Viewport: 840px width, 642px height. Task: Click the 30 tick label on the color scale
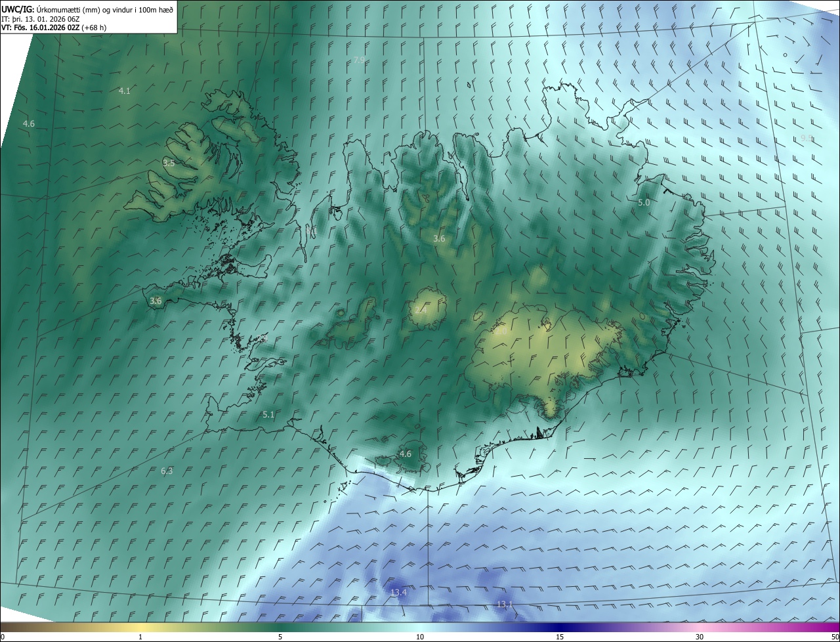pos(700,637)
